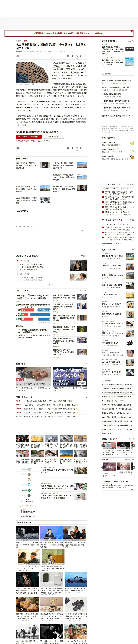Open トップページへ link in top news

pyautogui.click(x=83, y=291)
